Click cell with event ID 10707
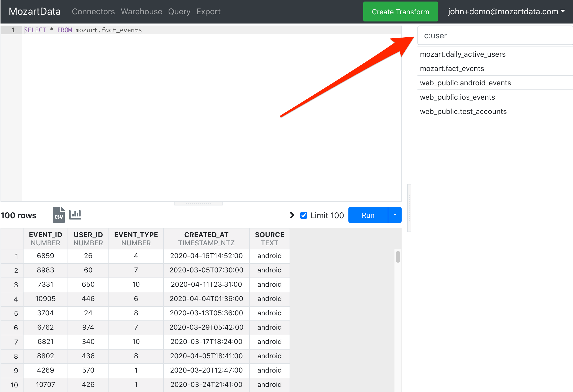Viewport: 573px width, 392px height. [x=46, y=385]
